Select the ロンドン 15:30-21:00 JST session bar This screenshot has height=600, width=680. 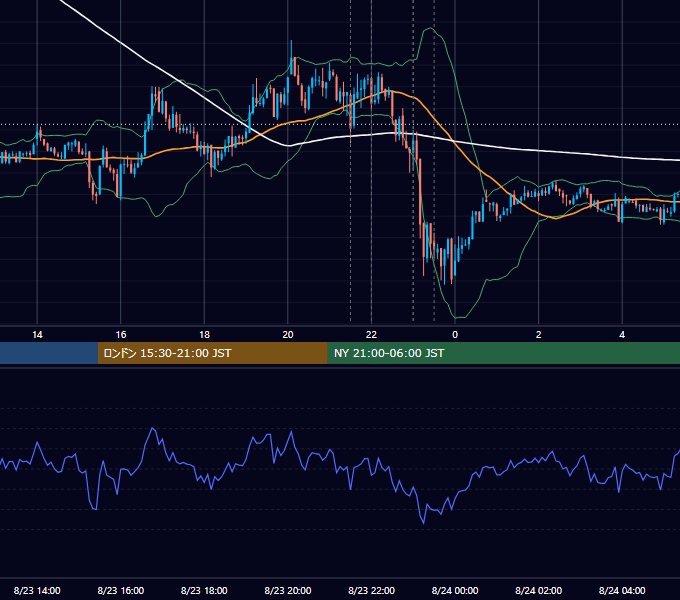tap(212, 353)
